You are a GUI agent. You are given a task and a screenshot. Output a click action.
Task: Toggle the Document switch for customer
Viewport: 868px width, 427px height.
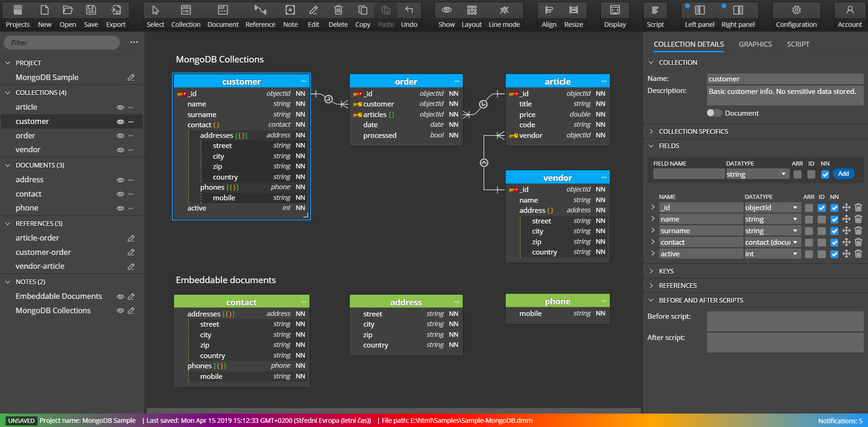coord(714,113)
